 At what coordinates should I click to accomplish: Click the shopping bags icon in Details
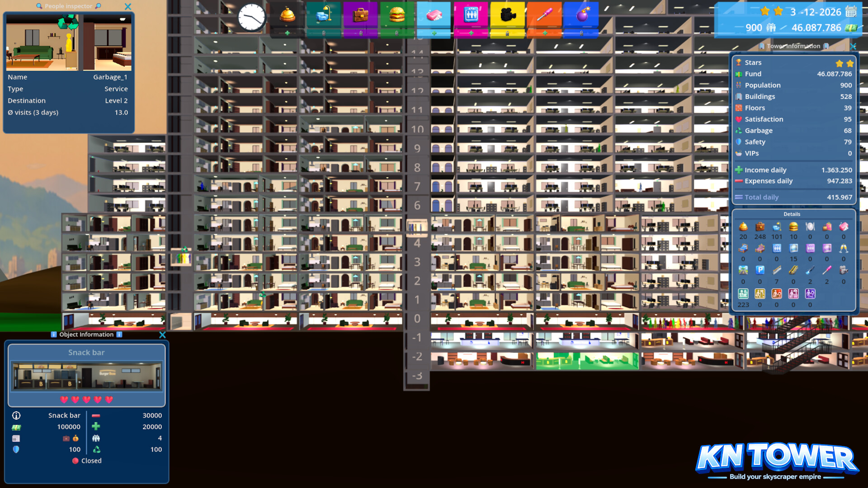tap(827, 226)
